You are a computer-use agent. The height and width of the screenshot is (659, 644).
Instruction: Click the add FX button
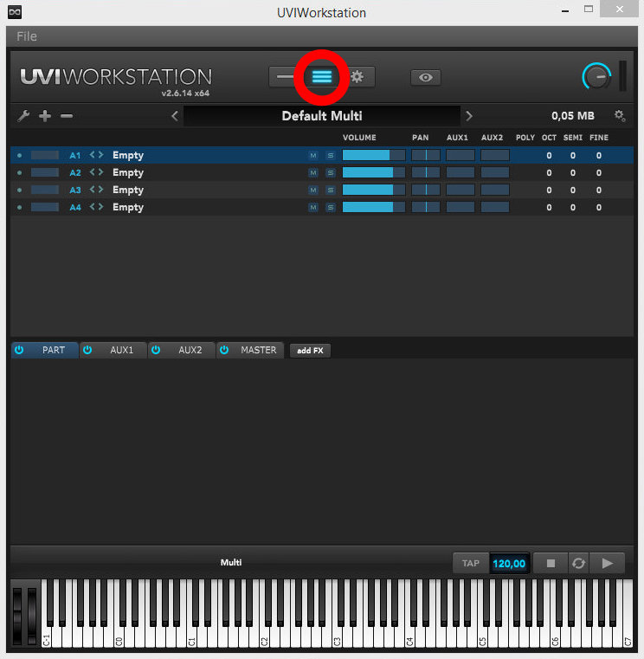310,351
